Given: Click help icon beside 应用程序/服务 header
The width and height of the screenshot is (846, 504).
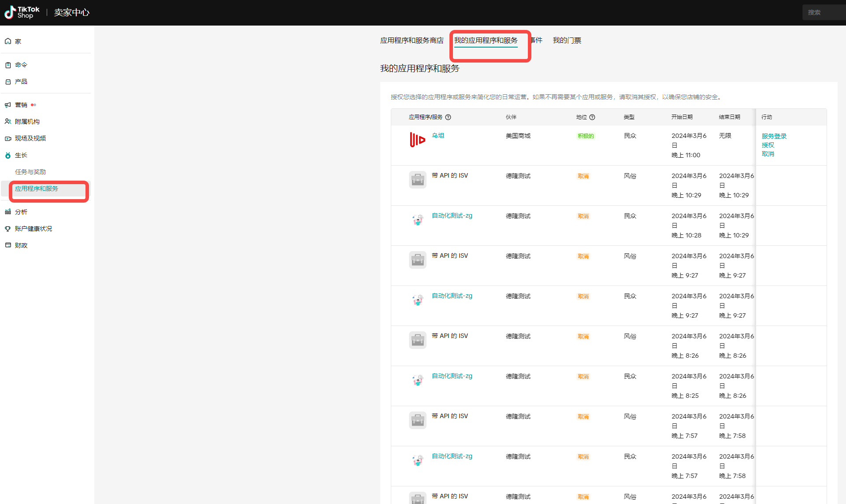Looking at the screenshot, I should (x=448, y=117).
